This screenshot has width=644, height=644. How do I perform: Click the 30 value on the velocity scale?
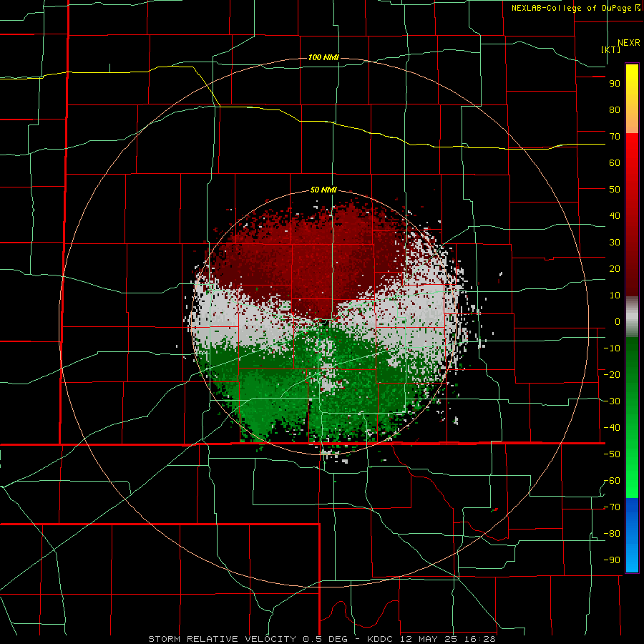pyautogui.click(x=615, y=243)
